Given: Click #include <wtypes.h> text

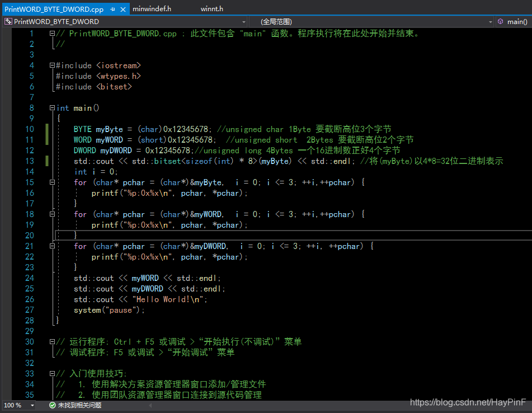Looking at the screenshot, I should tap(98, 76).
